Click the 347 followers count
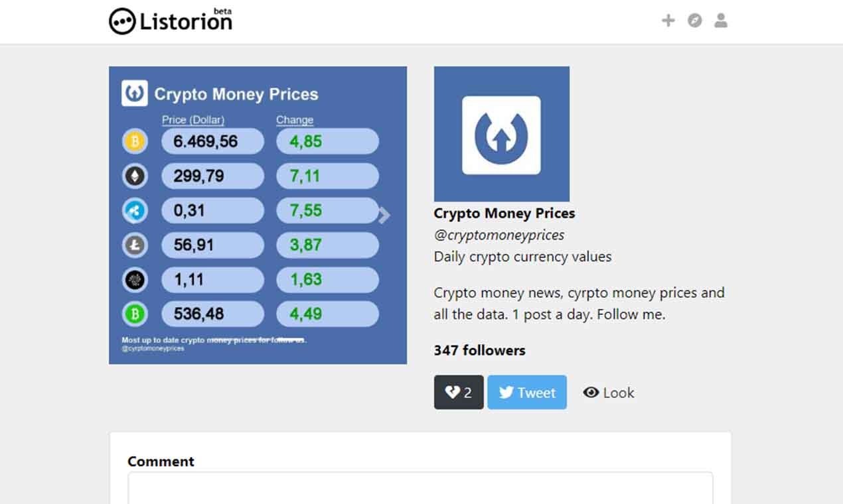This screenshot has width=843, height=504. tap(479, 350)
